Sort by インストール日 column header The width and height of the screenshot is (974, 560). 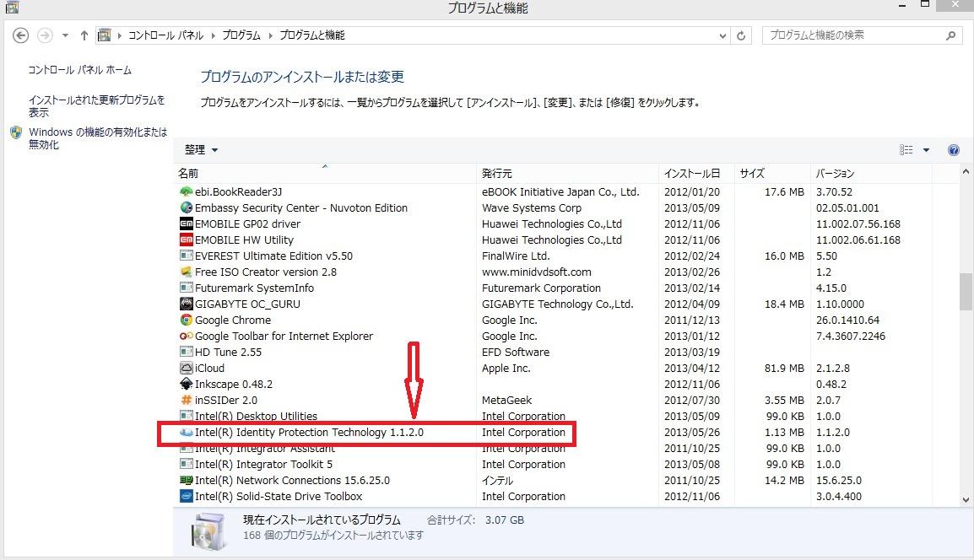pos(696,173)
